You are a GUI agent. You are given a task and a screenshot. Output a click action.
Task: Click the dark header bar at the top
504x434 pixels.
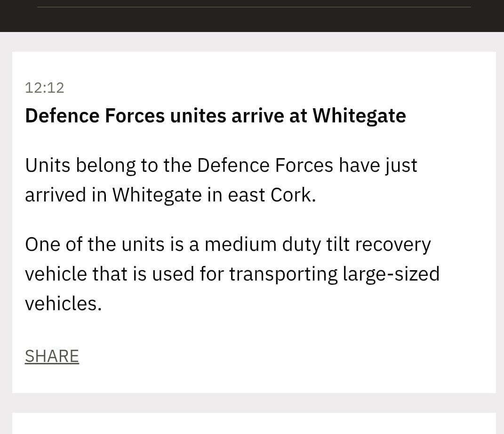pyautogui.click(x=252, y=16)
